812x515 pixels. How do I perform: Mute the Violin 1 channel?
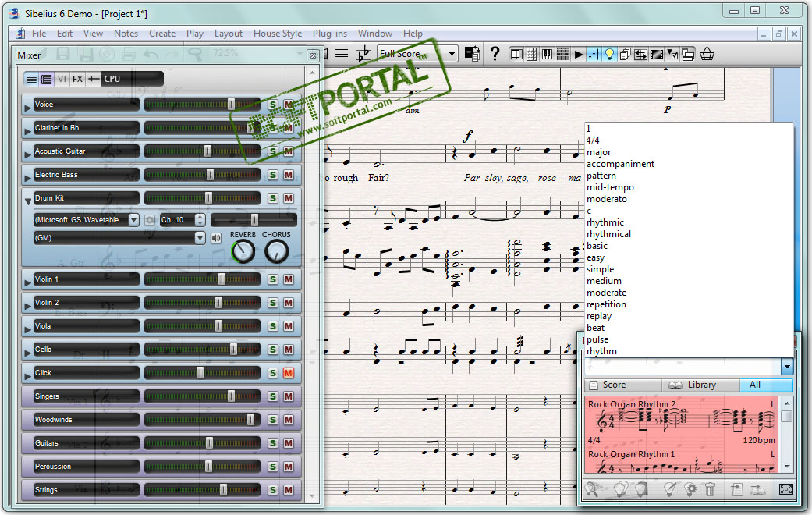pos(289,280)
